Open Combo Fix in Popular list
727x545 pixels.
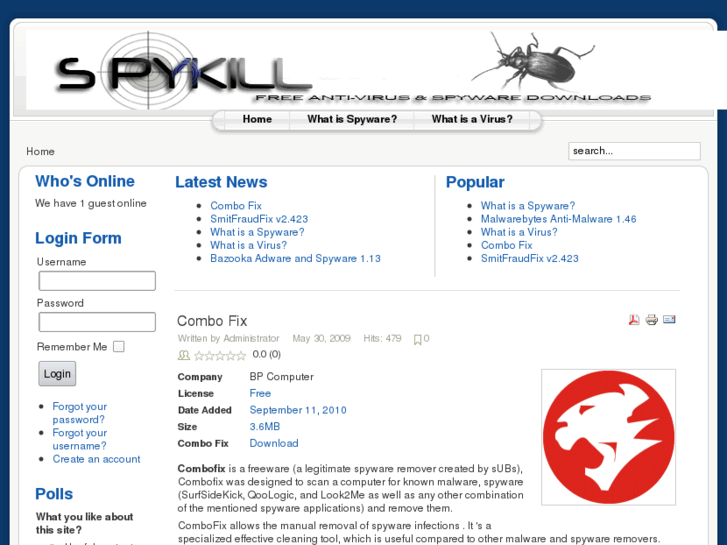506,245
